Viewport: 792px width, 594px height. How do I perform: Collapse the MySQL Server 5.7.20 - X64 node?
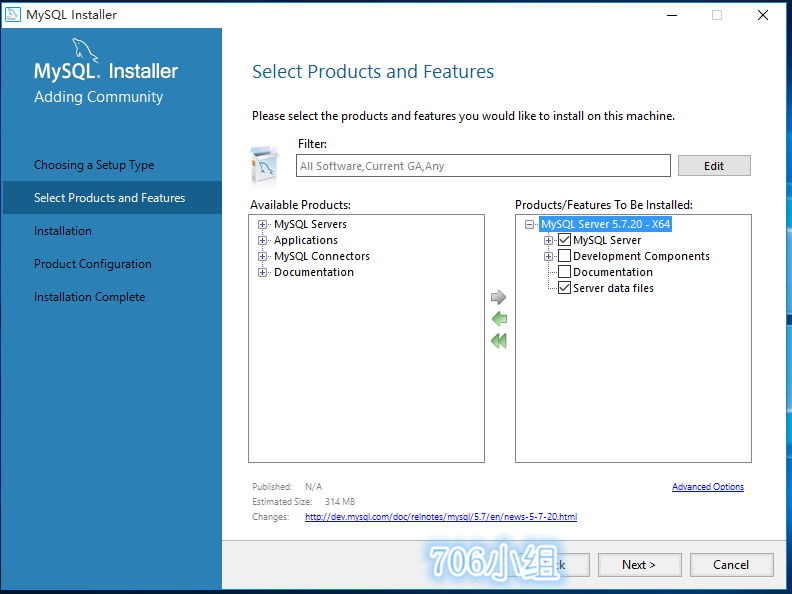click(x=529, y=224)
